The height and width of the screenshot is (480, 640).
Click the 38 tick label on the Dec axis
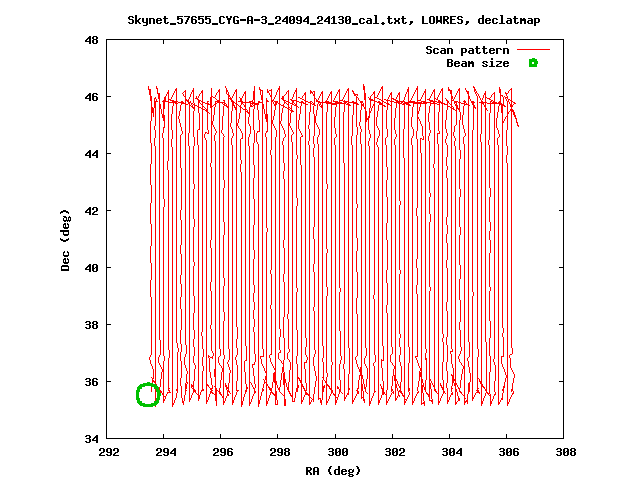(91, 325)
